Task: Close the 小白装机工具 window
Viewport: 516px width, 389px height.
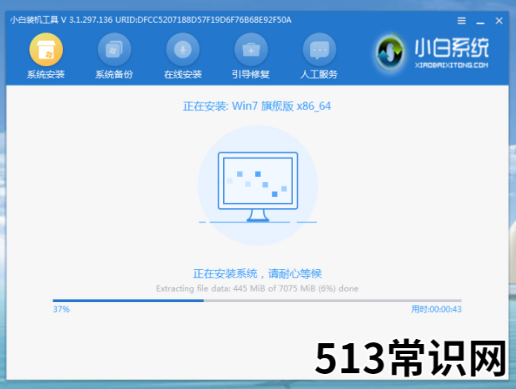Action: 499,21
